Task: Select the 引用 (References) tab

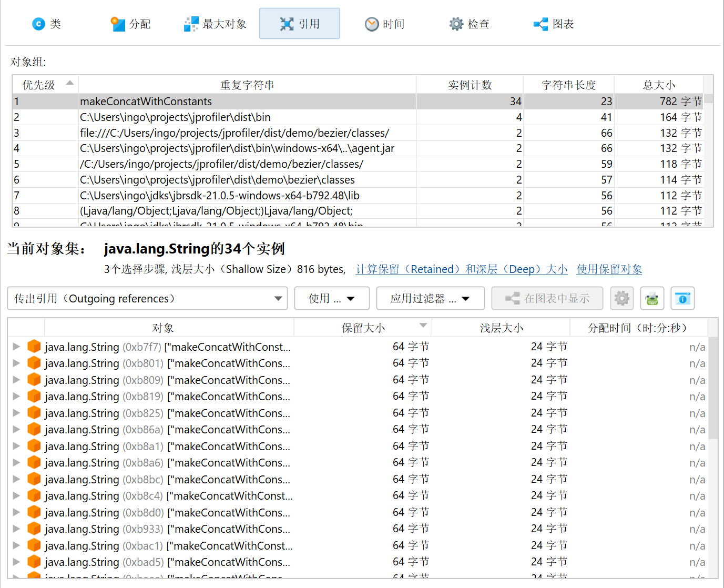Action: tap(299, 24)
